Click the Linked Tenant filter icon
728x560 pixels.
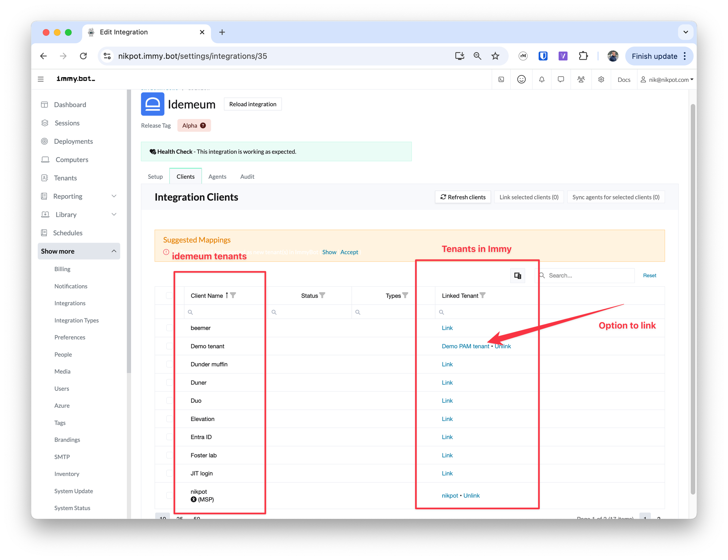[x=483, y=295]
